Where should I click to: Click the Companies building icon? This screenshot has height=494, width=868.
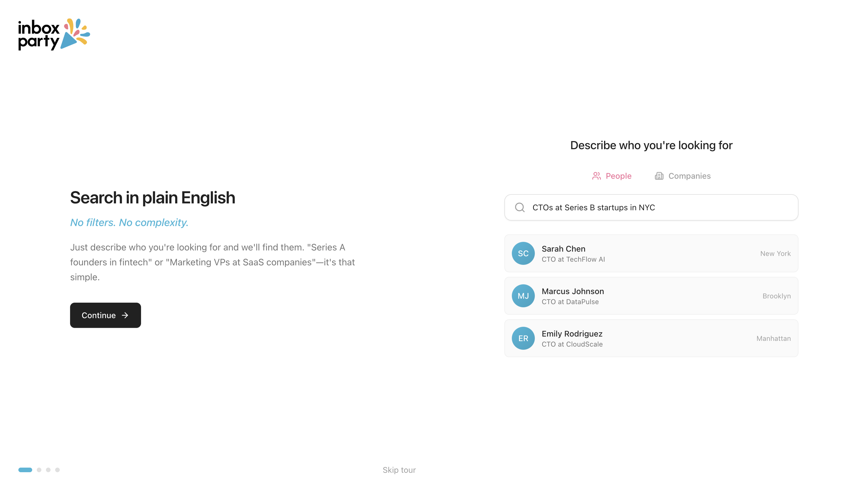(659, 176)
